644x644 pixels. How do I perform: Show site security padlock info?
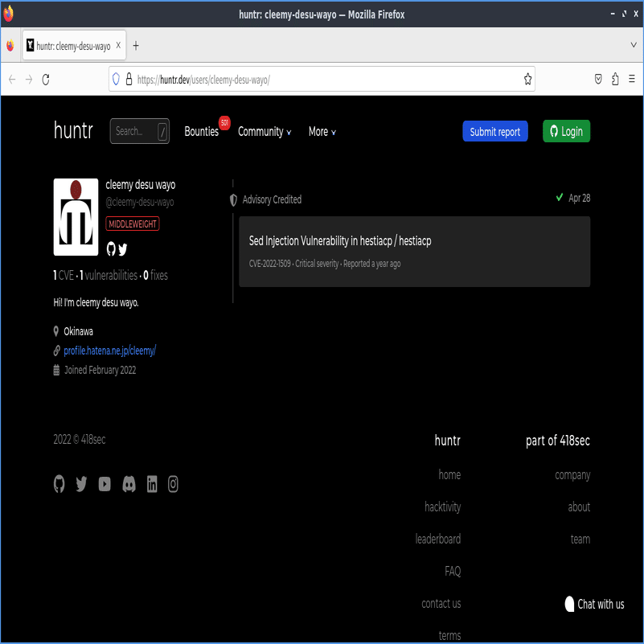[x=129, y=79]
